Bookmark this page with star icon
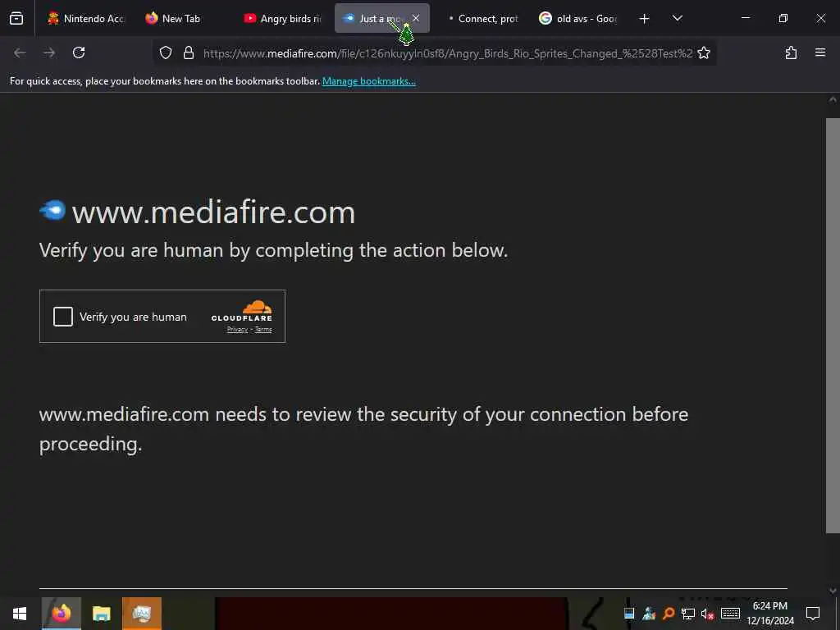Screen dimensions: 840x630 704,52
